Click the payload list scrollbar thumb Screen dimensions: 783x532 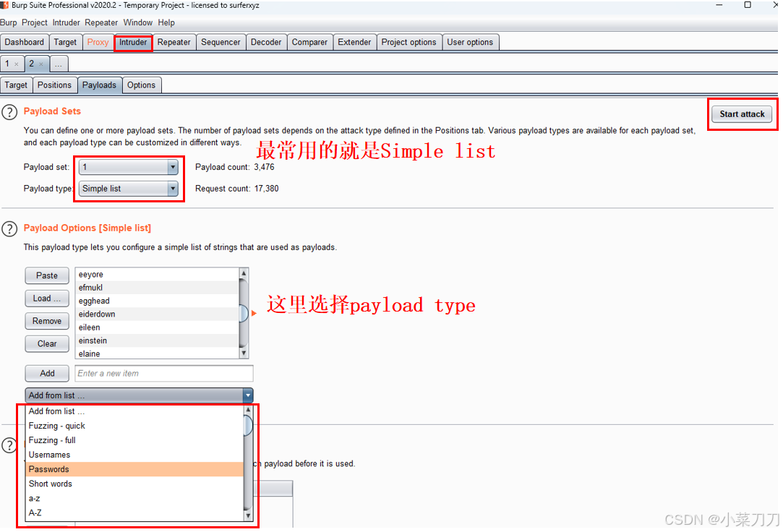point(244,313)
